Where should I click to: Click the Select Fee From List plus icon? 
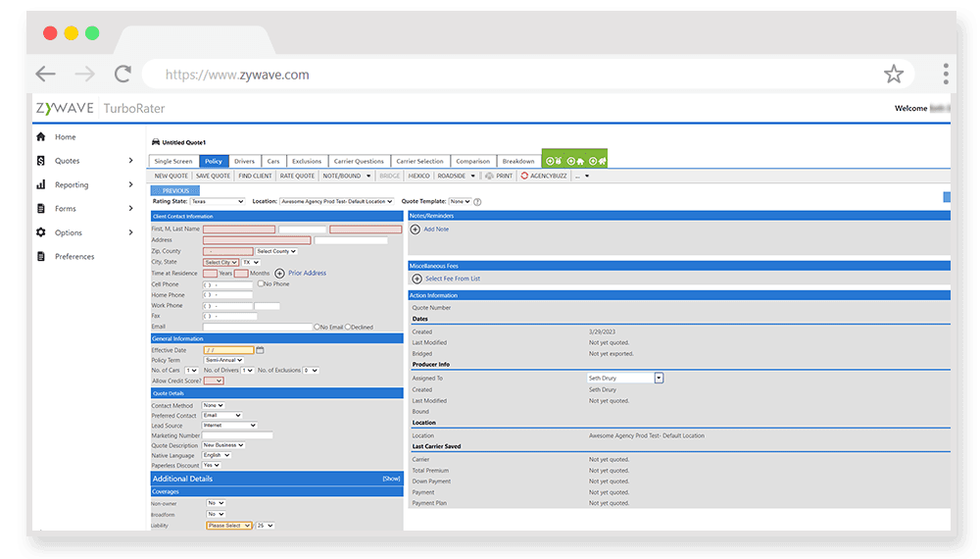(416, 279)
